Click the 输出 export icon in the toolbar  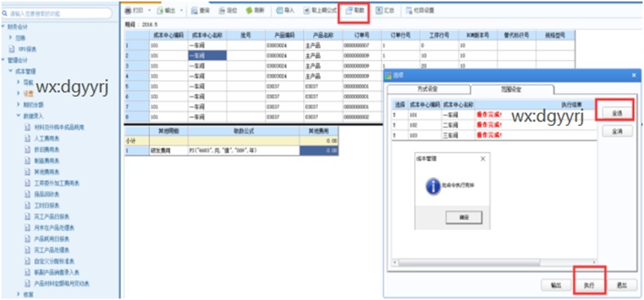161,10
